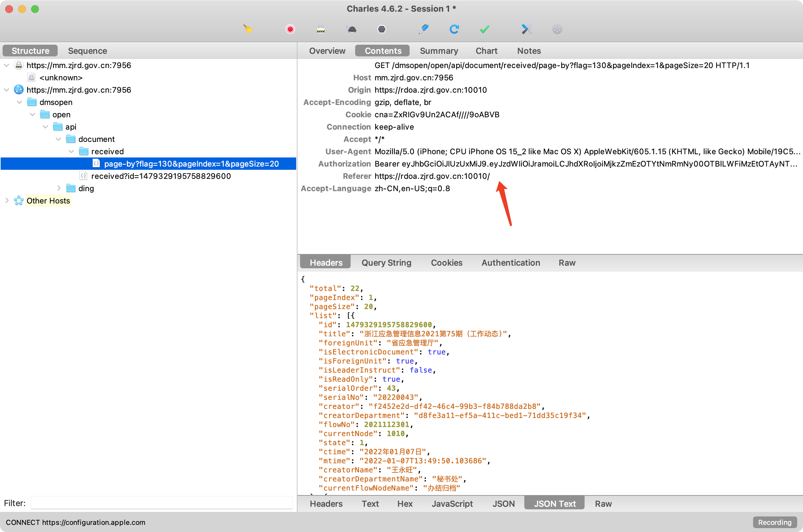
Task: Click the globe icon of second host
Action: (x=19, y=90)
